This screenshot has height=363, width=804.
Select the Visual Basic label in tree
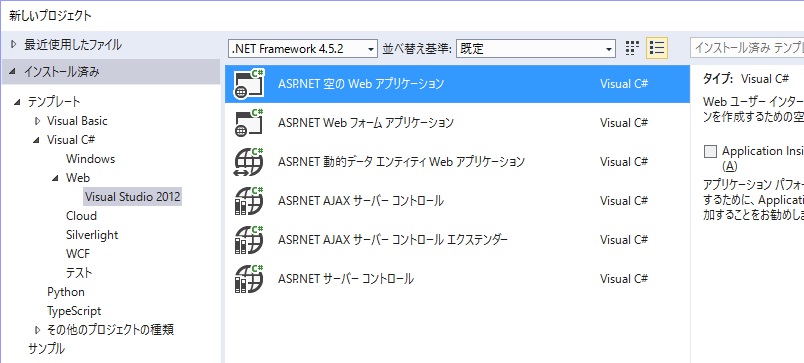click(77, 121)
